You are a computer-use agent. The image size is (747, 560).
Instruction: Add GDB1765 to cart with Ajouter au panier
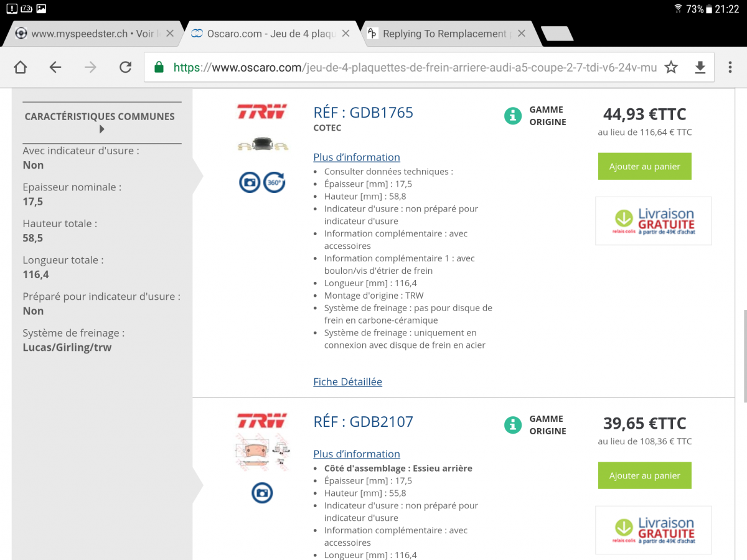point(644,167)
